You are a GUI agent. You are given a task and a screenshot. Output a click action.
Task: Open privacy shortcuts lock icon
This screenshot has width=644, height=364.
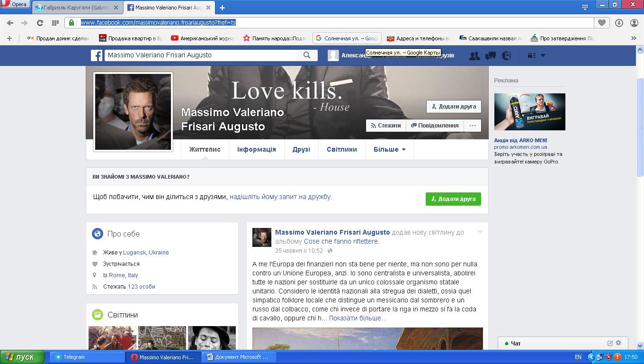(x=532, y=55)
